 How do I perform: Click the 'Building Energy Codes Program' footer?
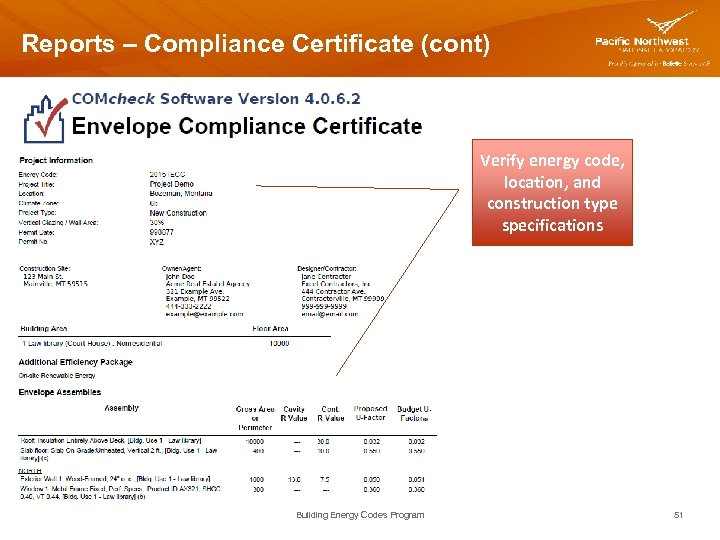click(360, 515)
